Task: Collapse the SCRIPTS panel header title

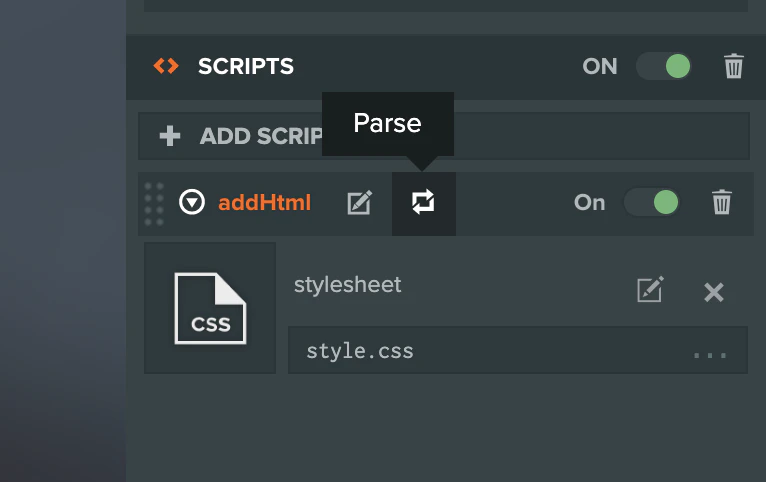Action: click(x=246, y=67)
